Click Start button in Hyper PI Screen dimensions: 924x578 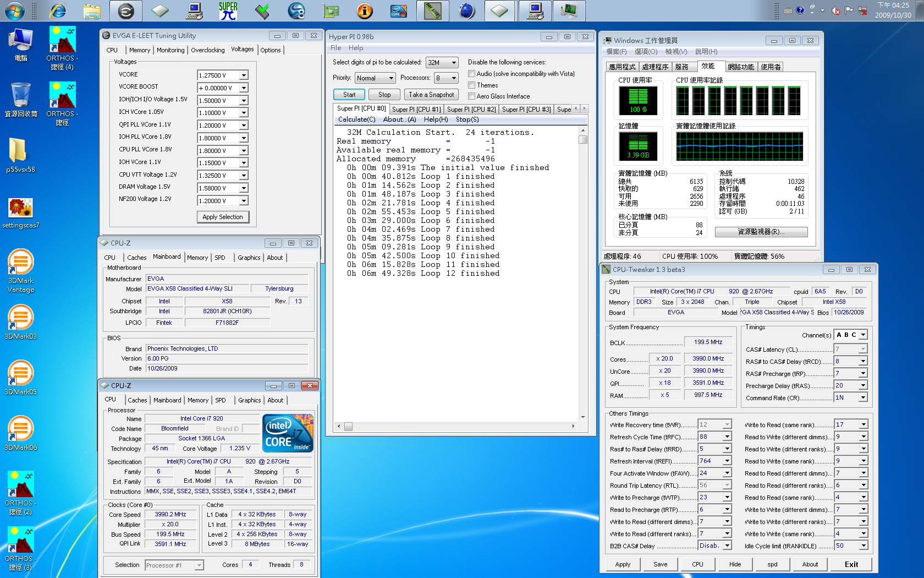[349, 95]
